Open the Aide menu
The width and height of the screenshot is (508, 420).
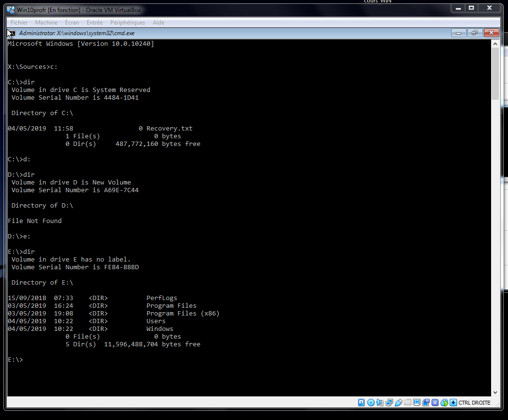coord(159,22)
